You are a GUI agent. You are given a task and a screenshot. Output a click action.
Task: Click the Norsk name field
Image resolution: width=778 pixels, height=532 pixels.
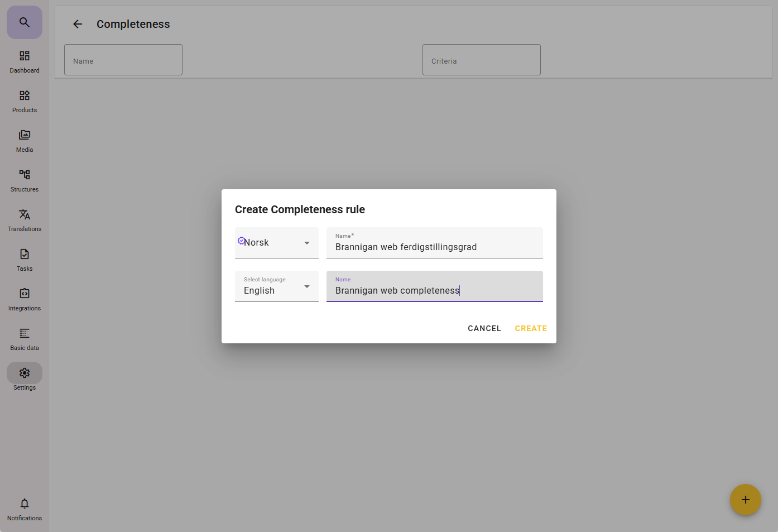pyautogui.click(x=434, y=247)
